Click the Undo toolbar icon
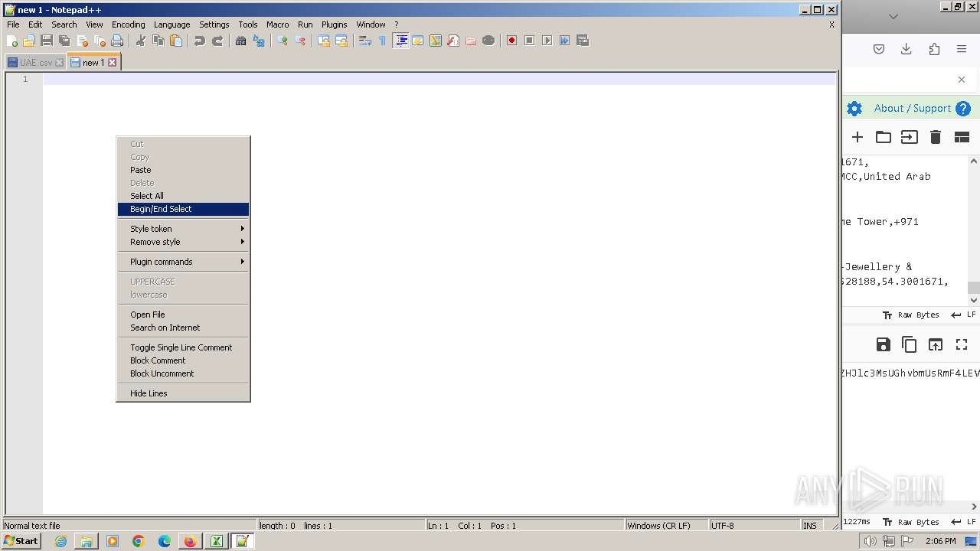The height and width of the screenshot is (551, 980). [200, 41]
